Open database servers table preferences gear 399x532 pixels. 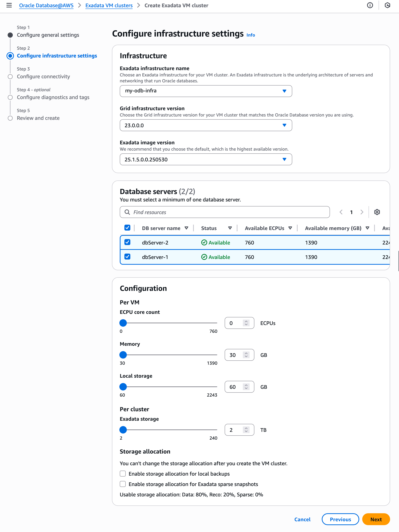pyautogui.click(x=377, y=212)
